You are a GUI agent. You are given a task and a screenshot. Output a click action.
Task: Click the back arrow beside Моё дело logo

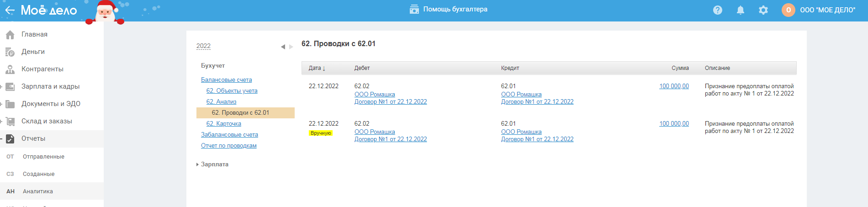[10, 10]
